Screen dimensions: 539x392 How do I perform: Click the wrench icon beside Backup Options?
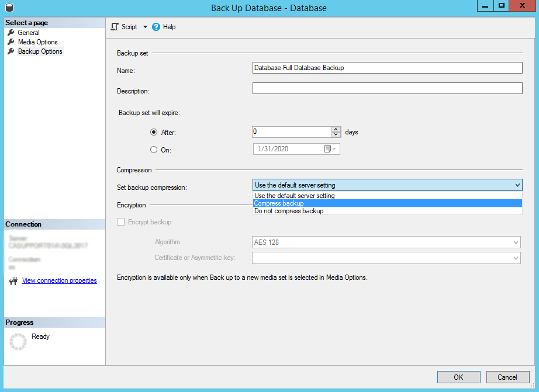pyautogui.click(x=11, y=51)
